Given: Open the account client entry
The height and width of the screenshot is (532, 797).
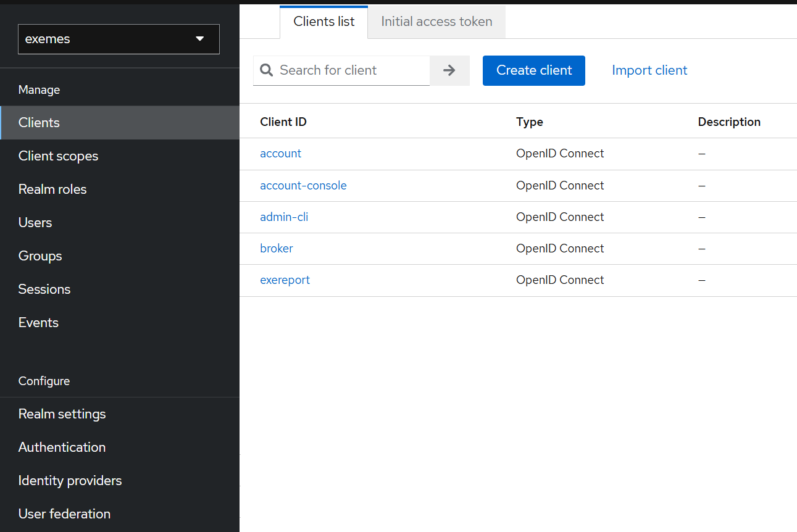Looking at the screenshot, I should [x=281, y=154].
